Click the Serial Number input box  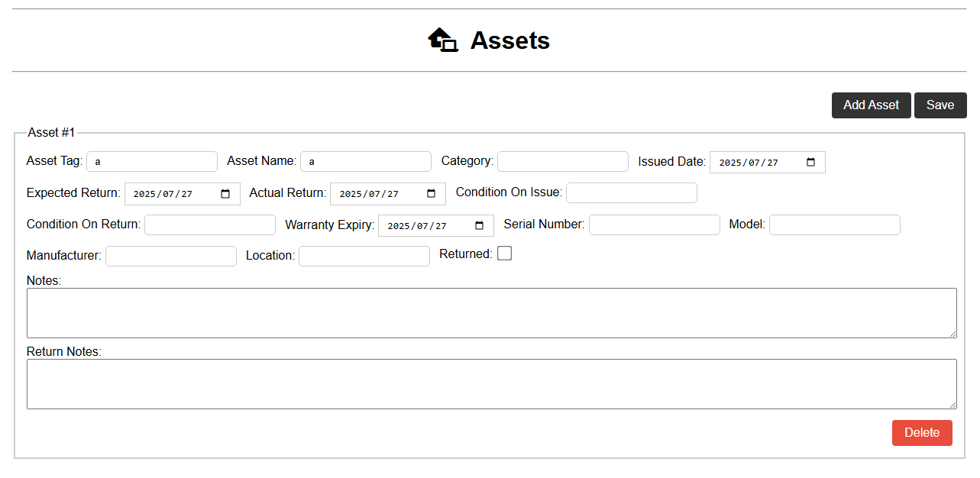click(654, 224)
